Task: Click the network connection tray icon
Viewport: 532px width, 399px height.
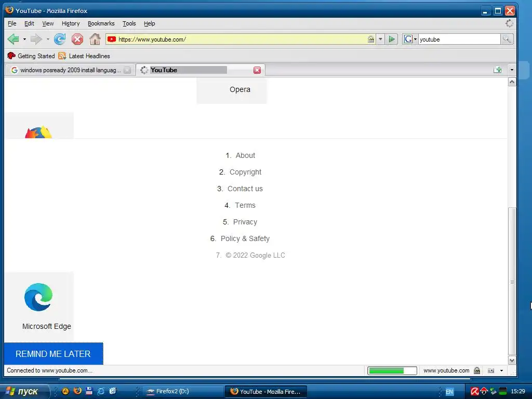Action: point(494,392)
